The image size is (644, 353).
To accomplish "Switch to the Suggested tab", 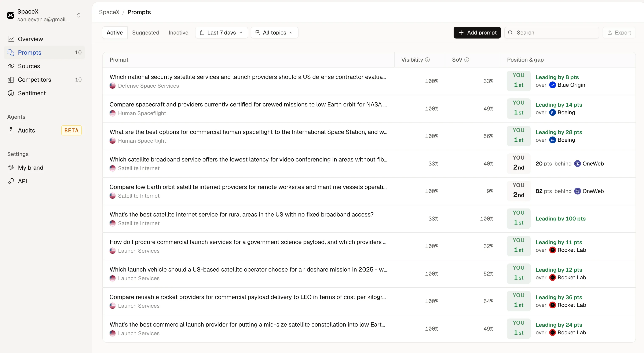I will pyautogui.click(x=146, y=33).
